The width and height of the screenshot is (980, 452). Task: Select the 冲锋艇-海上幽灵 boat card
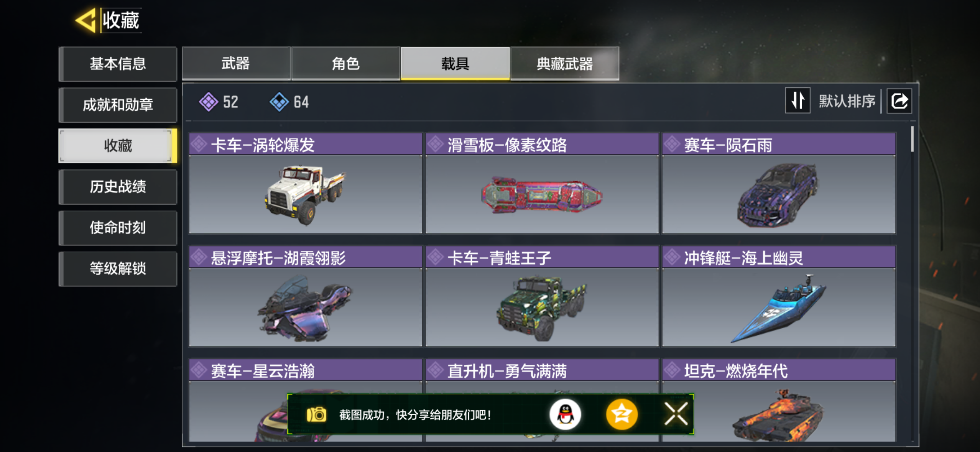779,296
